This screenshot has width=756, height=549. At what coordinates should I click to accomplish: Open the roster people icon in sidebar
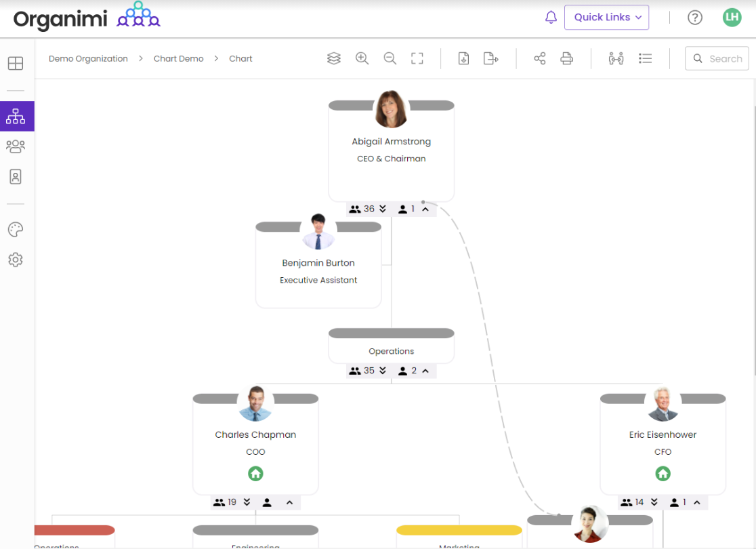(x=16, y=146)
